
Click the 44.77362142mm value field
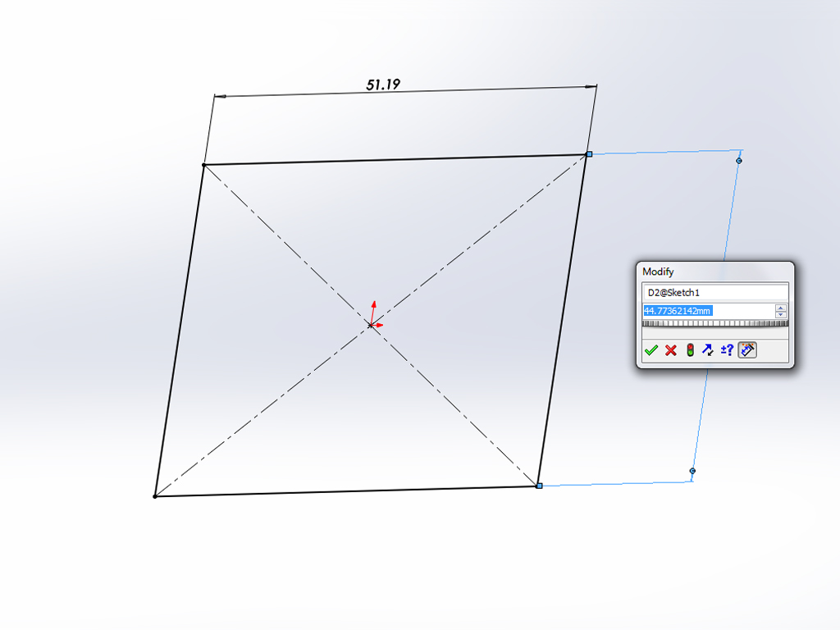click(709, 311)
